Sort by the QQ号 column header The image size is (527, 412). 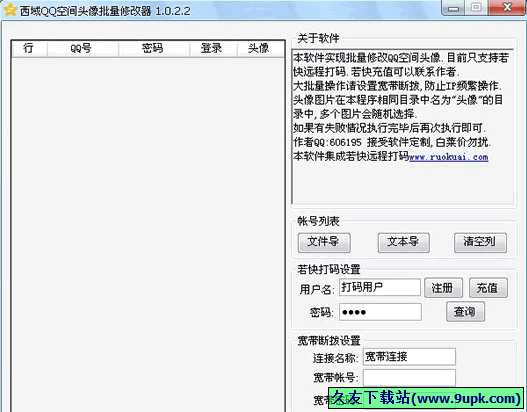click(x=83, y=48)
